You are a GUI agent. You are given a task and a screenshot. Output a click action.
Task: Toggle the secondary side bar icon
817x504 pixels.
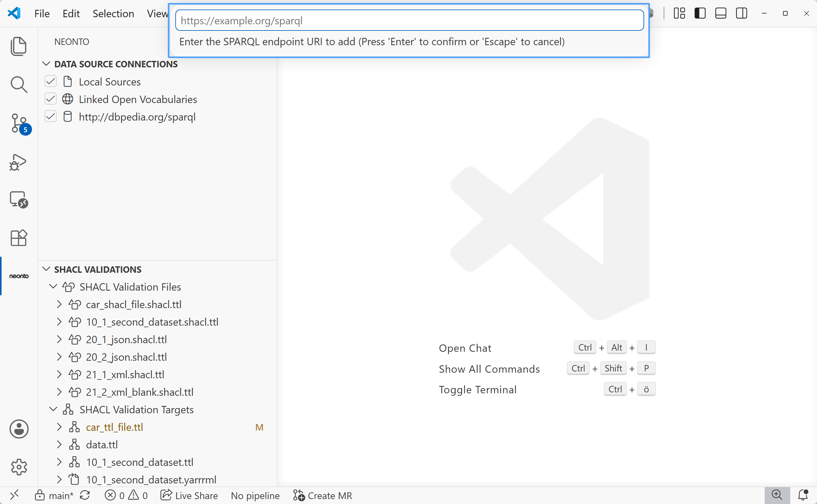pyautogui.click(x=742, y=13)
